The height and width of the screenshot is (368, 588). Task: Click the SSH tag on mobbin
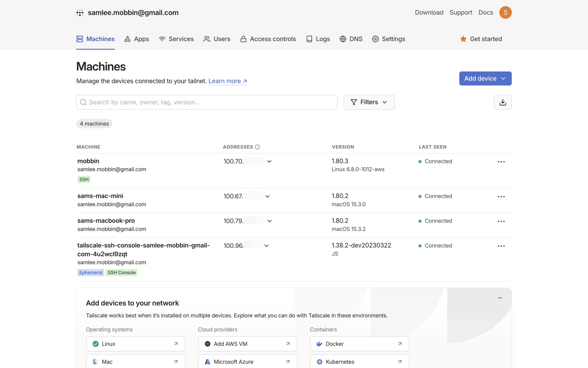click(x=84, y=179)
